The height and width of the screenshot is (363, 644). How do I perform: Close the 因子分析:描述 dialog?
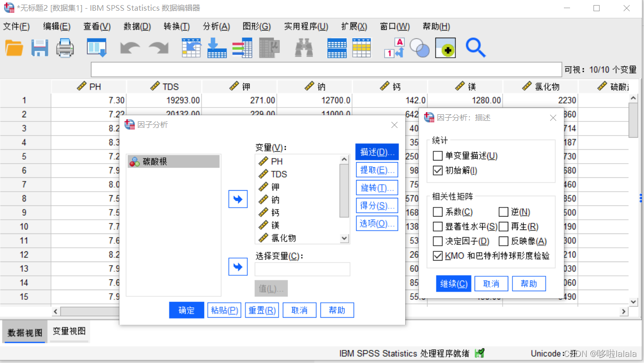pyautogui.click(x=553, y=118)
